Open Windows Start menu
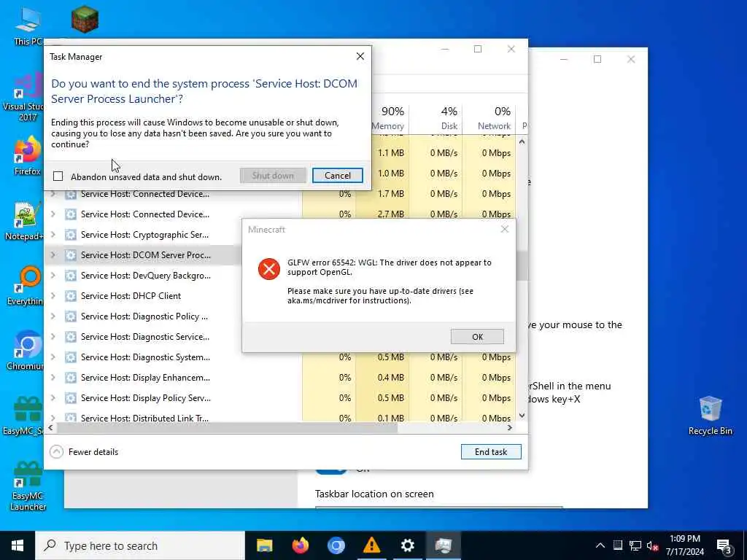Viewport: 747px width, 560px height. pos(18,545)
